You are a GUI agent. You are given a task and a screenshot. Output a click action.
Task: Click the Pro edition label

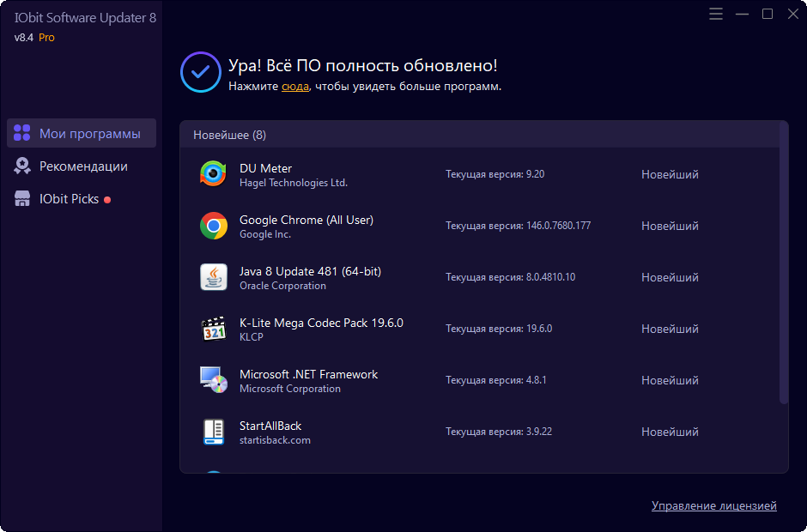pos(46,38)
